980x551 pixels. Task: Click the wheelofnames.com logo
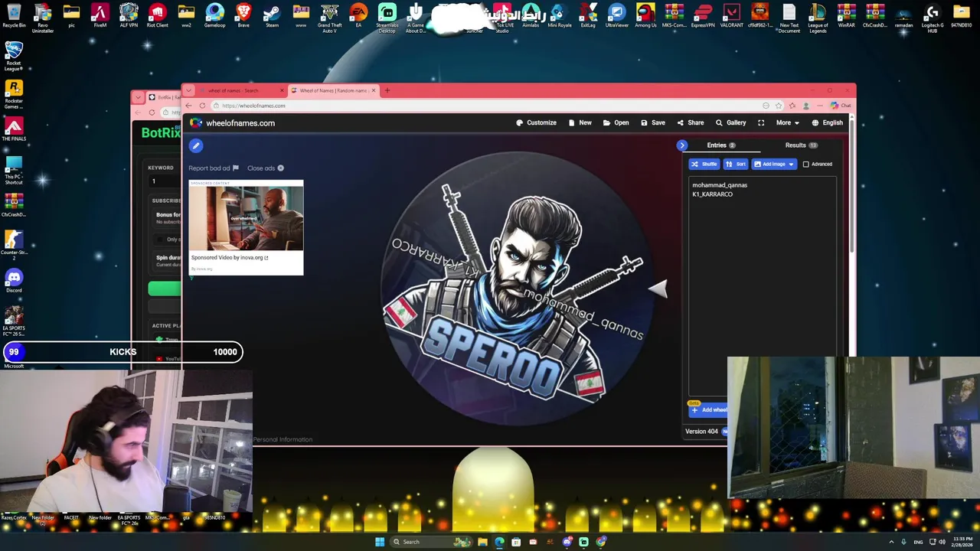pyautogui.click(x=233, y=123)
